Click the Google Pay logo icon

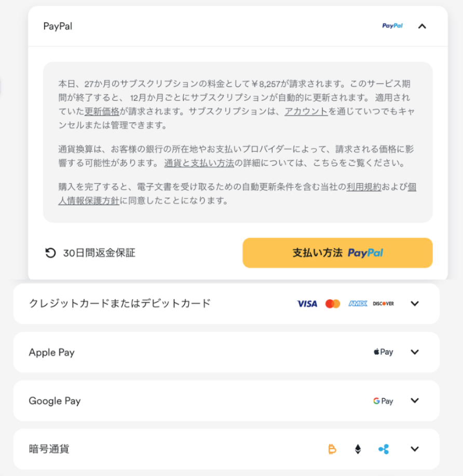coord(383,401)
